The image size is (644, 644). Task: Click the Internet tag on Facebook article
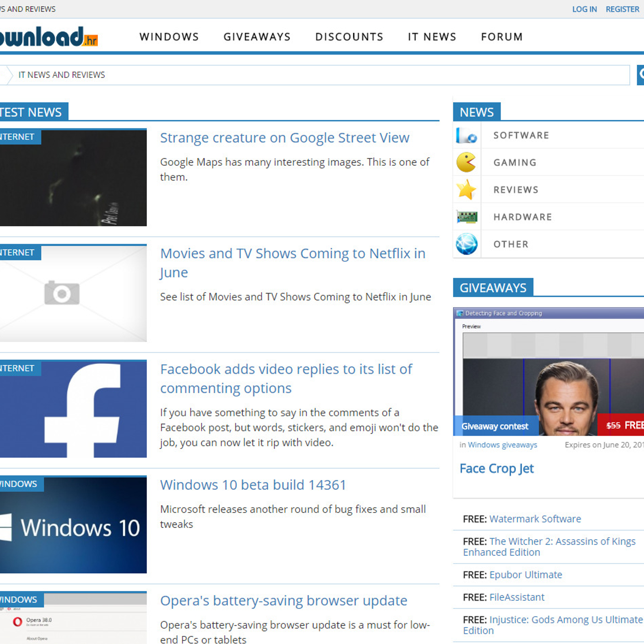tap(20, 368)
